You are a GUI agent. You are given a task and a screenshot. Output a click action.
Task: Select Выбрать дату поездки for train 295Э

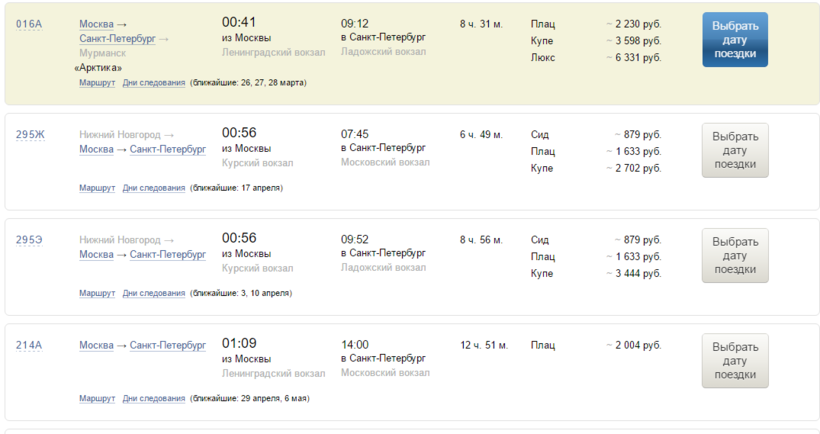735,256
